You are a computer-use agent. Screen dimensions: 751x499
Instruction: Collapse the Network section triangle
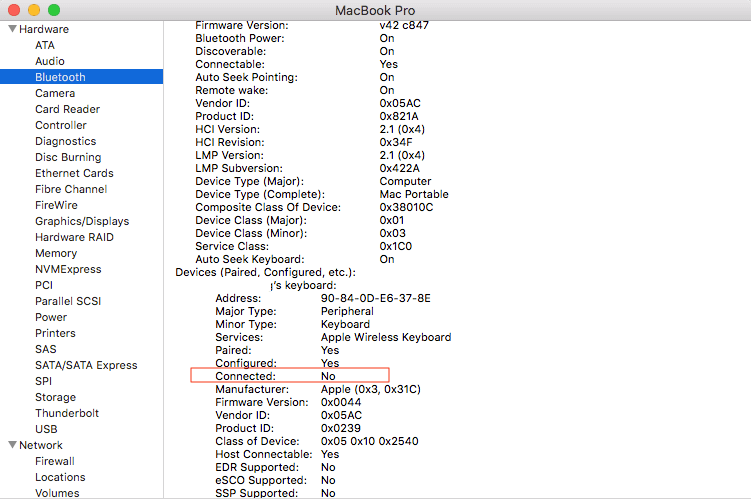click(x=13, y=445)
